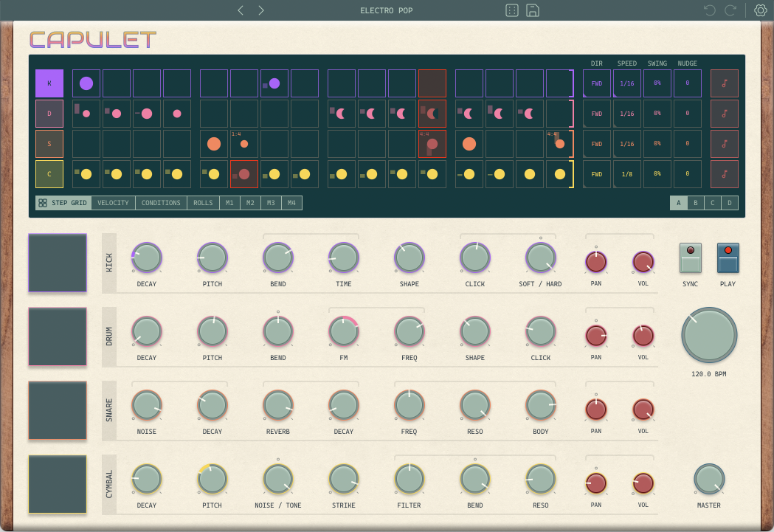Click the dice randomize icon in the top bar
Screen dimensions: 774x532
pyautogui.click(x=512, y=10)
